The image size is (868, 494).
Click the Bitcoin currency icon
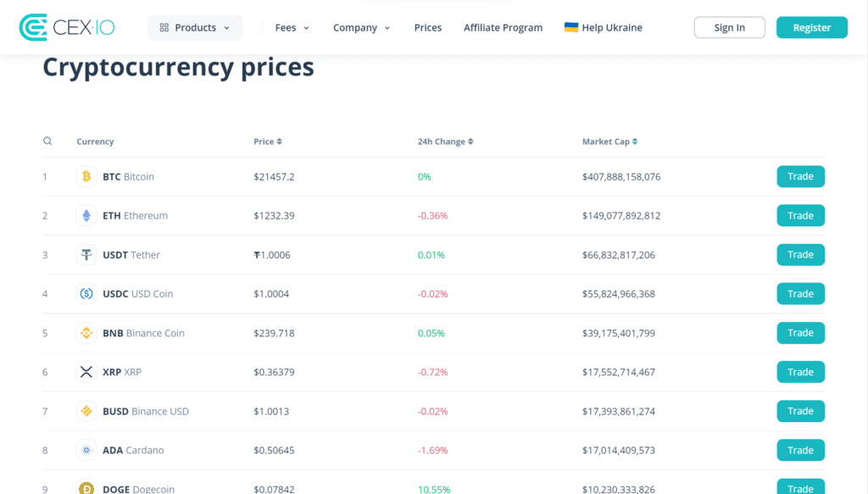pyautogui.click(x=86, y=176)
